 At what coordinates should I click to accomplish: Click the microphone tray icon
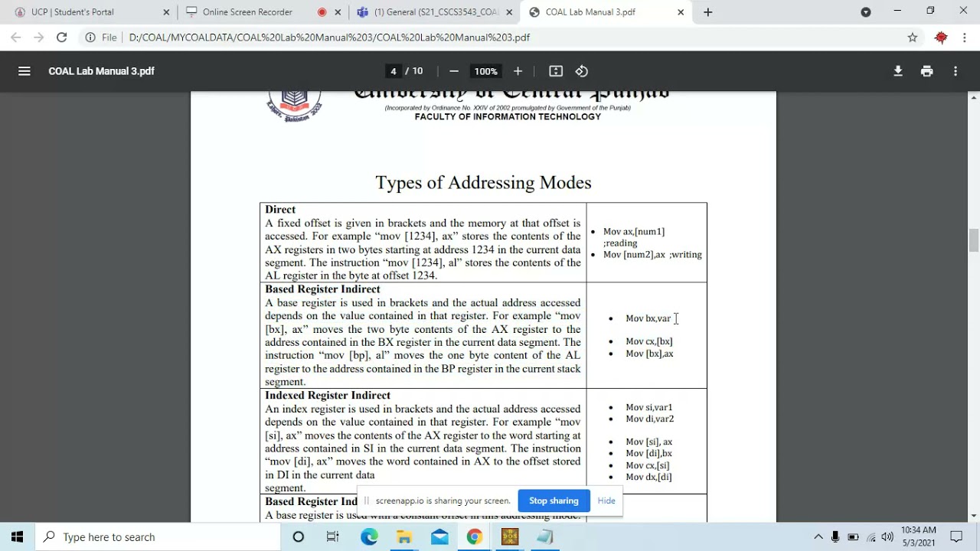coord(835,537)
